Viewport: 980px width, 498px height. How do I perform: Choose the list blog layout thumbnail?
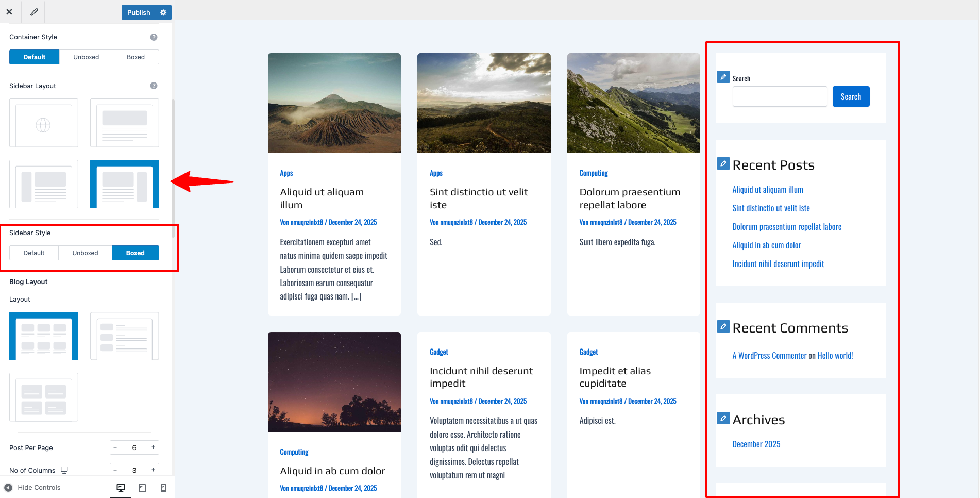124,336
